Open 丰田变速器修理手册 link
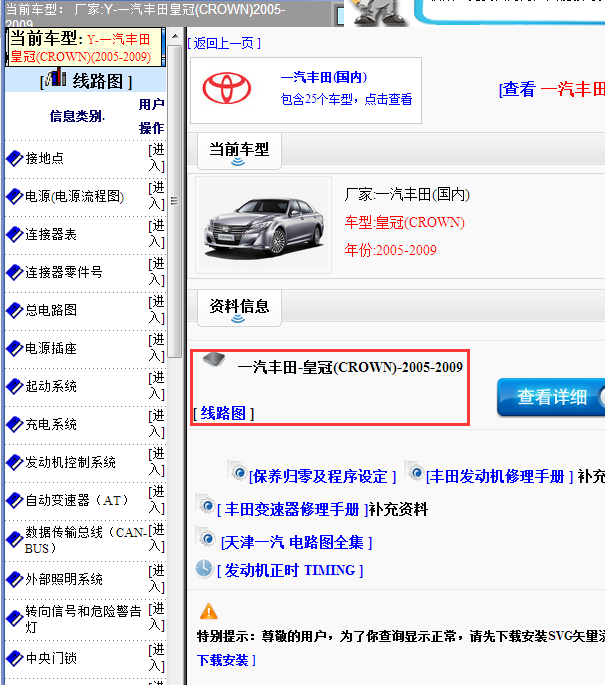 [x=293, y=509]
